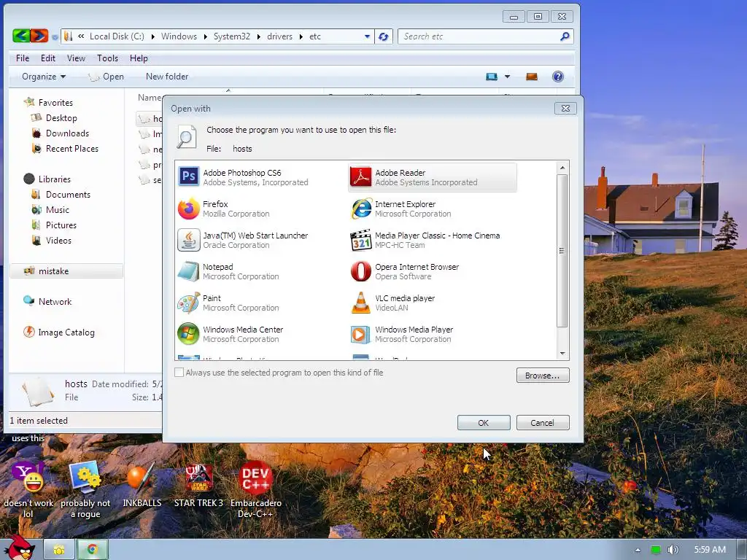Choose the Adobe Reader program icon

(360, 176)
